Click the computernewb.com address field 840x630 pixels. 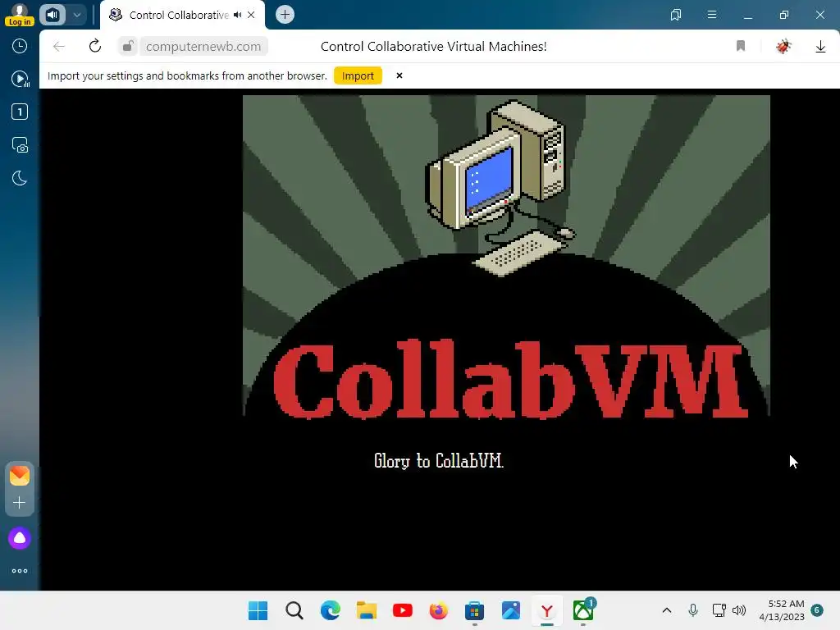point(203,46)
